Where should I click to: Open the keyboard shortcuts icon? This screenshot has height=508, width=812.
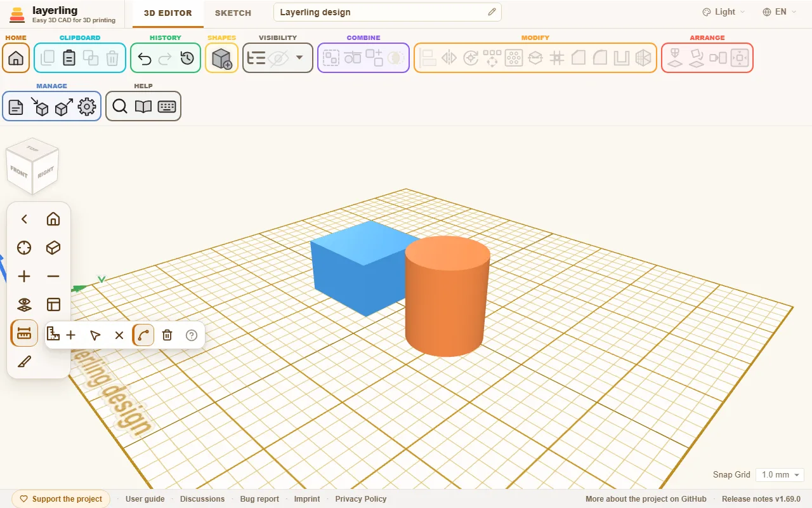(167, 107)
